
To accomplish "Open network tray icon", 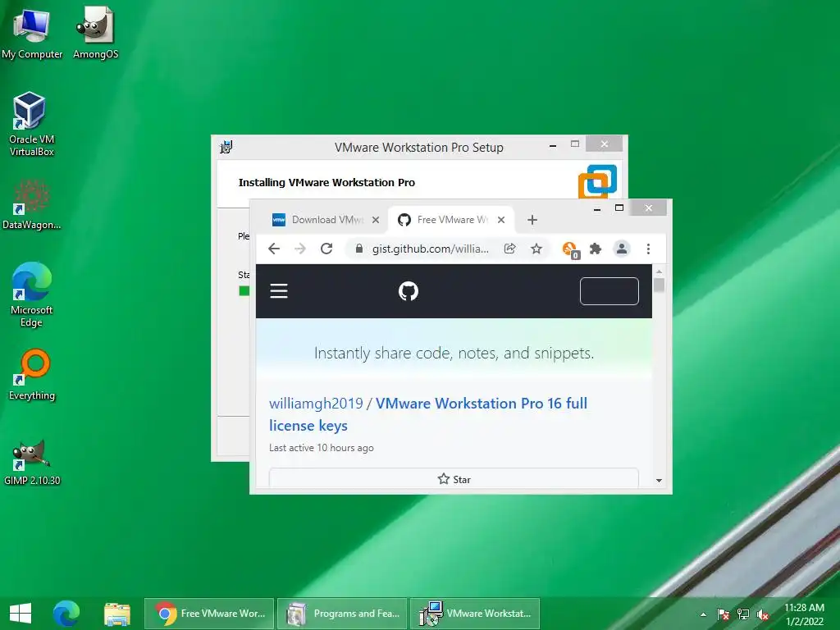I will click(x=743, y=614).
